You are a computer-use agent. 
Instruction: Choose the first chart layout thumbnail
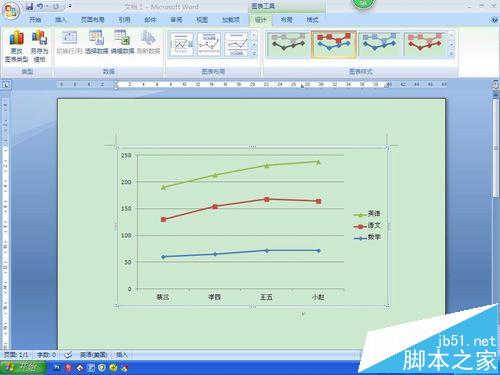tap(182, 44)
